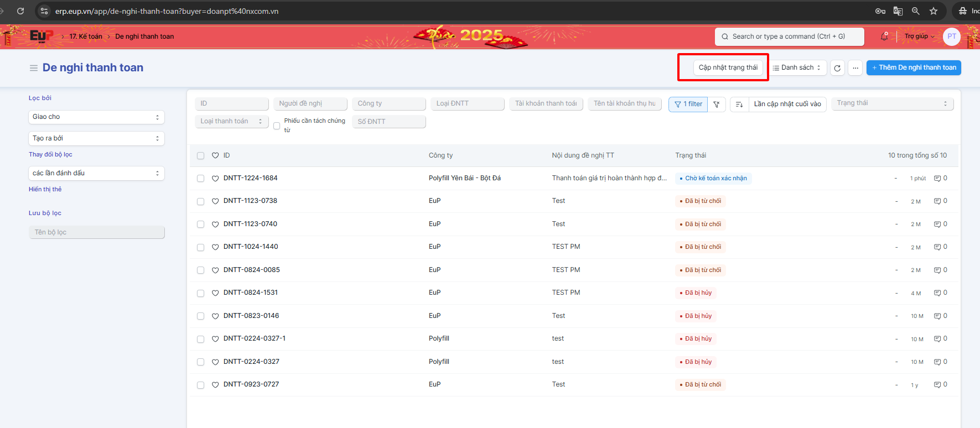Image resolution: width=980 pixels, height=428 pixels.
Task: Expand the 'Giao cho' dropdown
Action: tap(96, 117)
